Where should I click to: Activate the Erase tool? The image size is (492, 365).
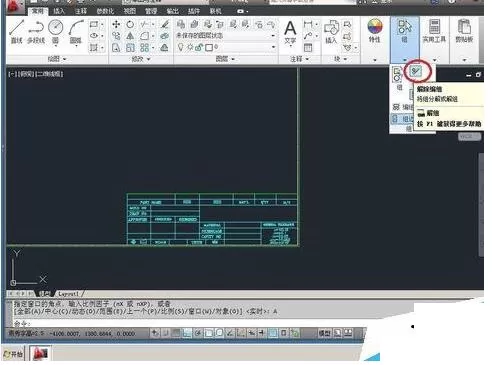(165, 24)
